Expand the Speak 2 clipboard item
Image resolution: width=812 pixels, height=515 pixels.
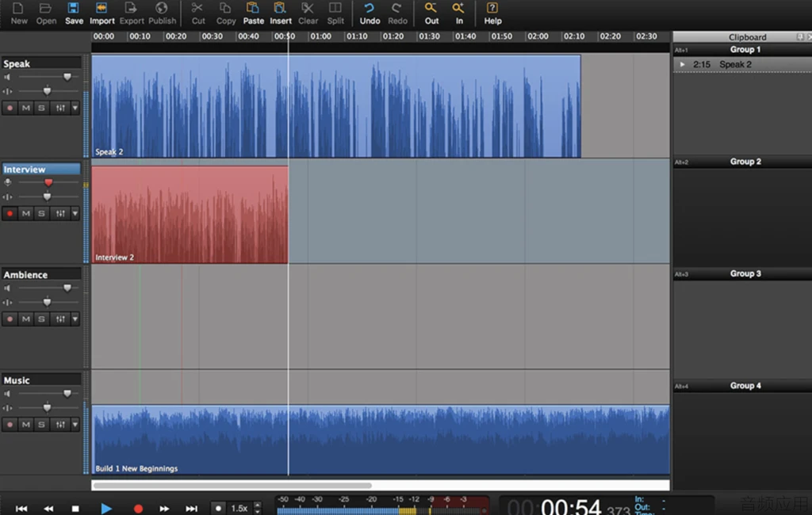point(682,64)
